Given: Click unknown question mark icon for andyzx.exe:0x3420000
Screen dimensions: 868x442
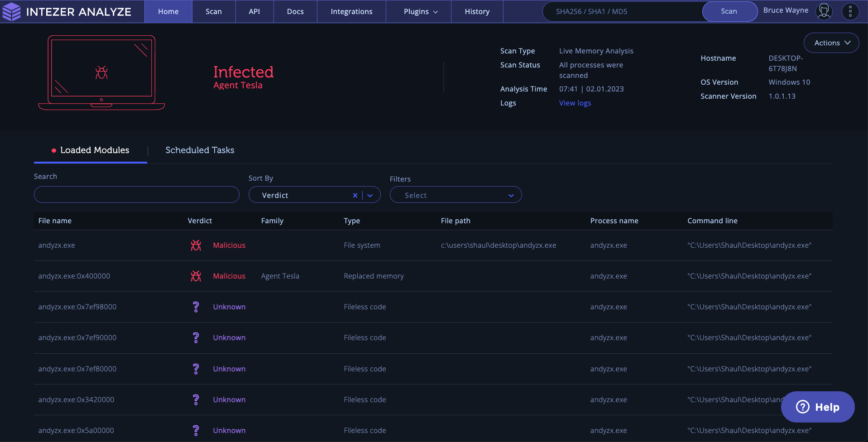Looking at the screenshot, I should pyautogui.click(x=196, y=400).
